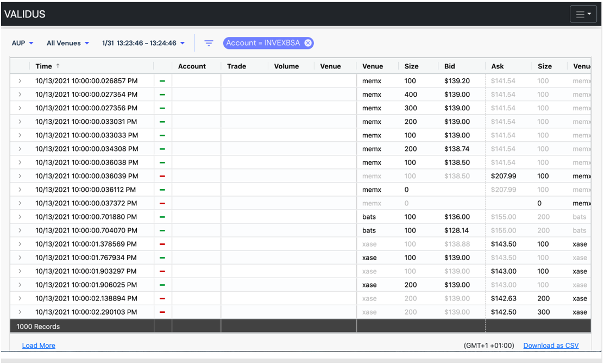Click the Ask column header
Image resolution: width=604 pixels, height=364 pixels.
498,66
